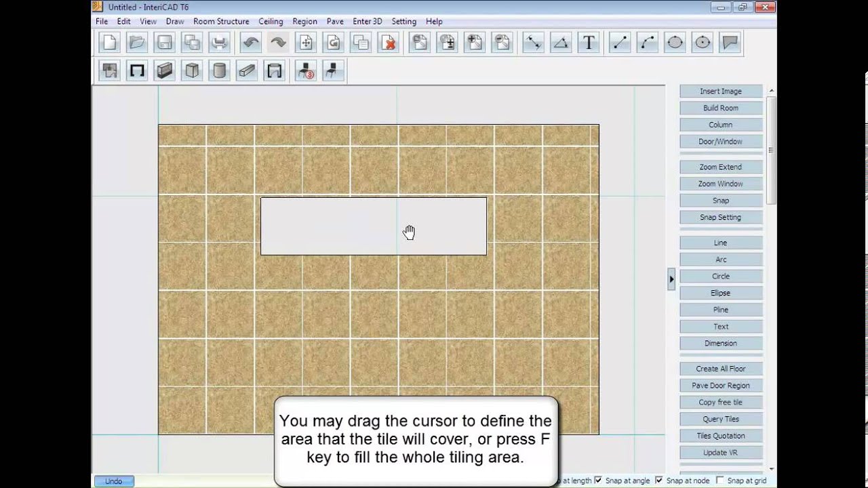Click the Door/Window button
Image resolution: width=868 pixels, height=488 pixels.
tap(721, 142)
